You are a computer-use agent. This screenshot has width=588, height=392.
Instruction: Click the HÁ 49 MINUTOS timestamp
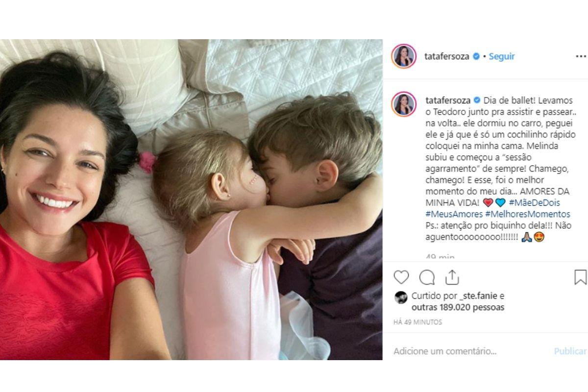pos(418,322)
